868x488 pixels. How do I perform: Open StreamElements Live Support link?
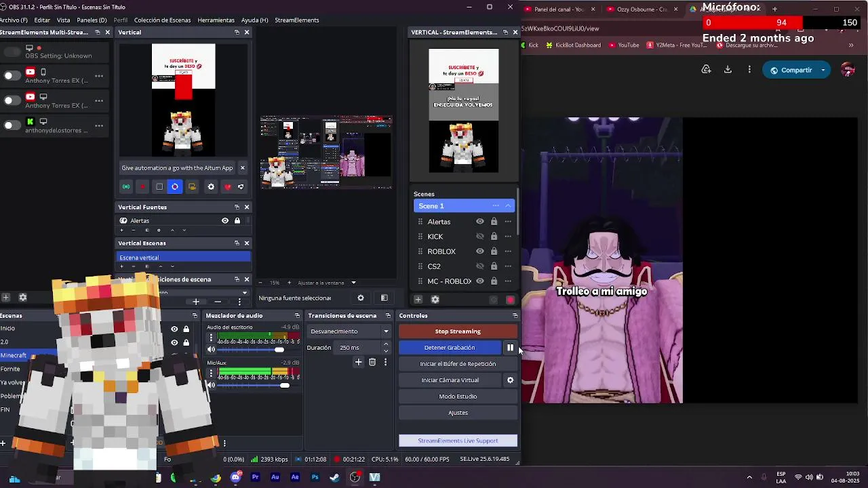[x=458, y=441]
